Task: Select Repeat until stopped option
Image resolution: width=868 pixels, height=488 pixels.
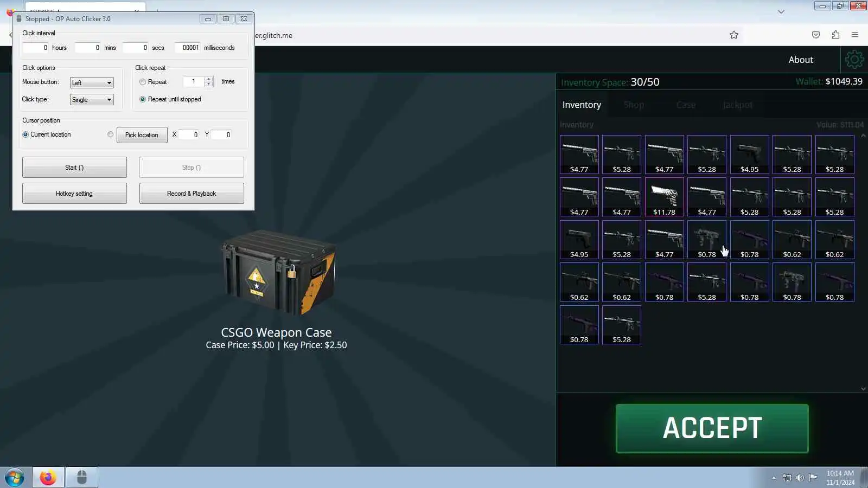Action: tap(143, 99)
